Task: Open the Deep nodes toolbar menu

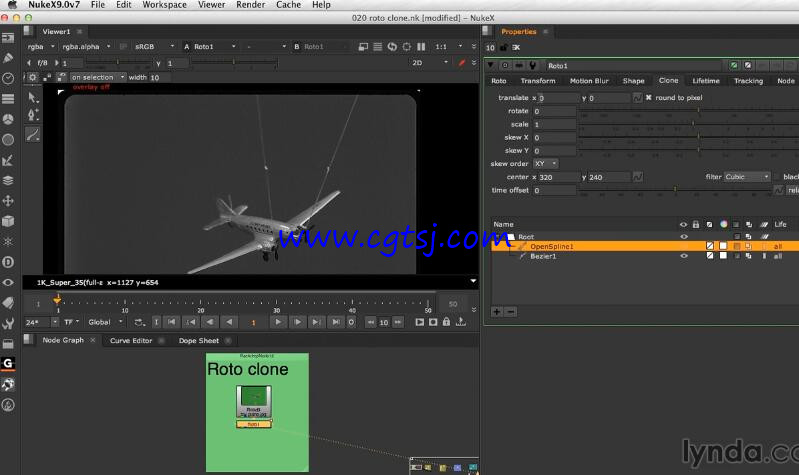Action: (x=8, y=262)
